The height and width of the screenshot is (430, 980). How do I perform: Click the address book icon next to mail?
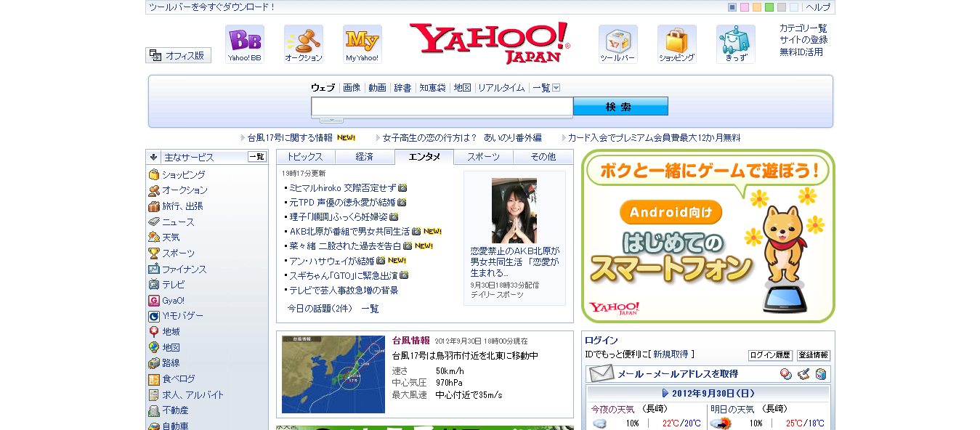coord(821,374)
